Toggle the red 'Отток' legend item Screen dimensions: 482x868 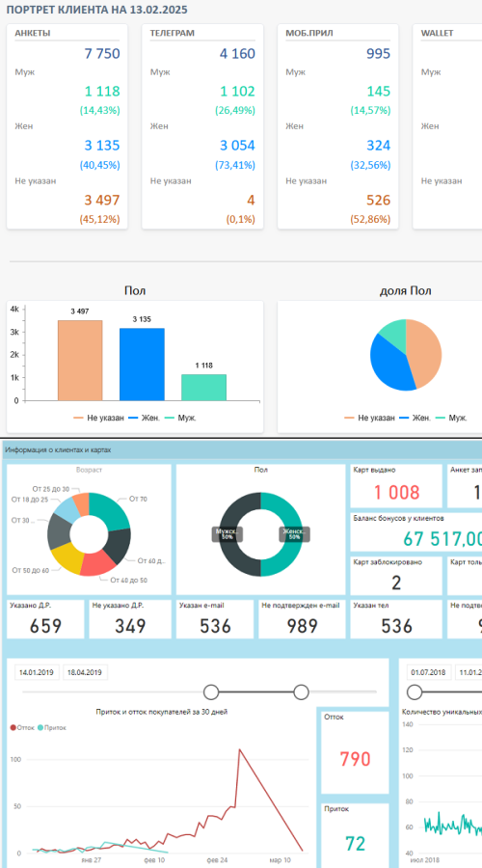pyautogui.click(x=22, y=727)
